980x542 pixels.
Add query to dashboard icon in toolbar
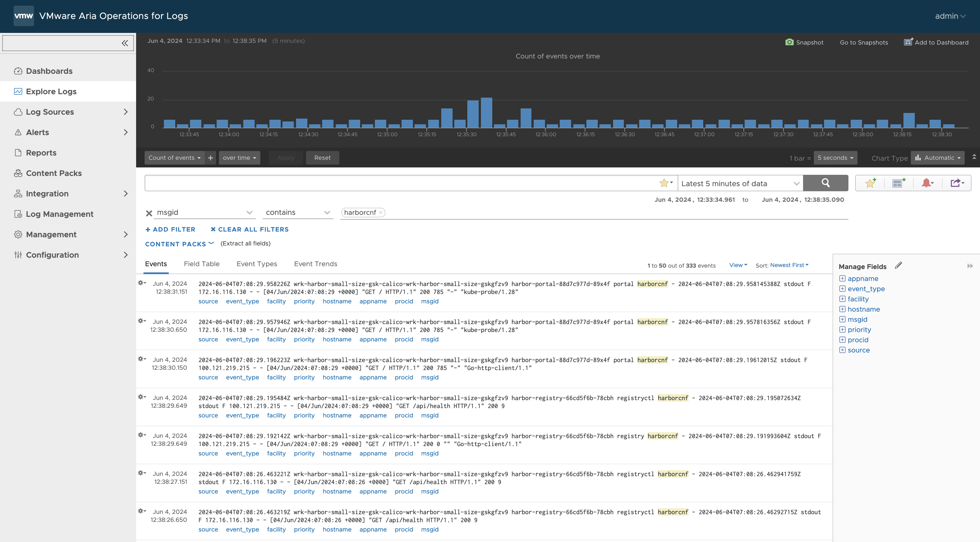[899, 183]
